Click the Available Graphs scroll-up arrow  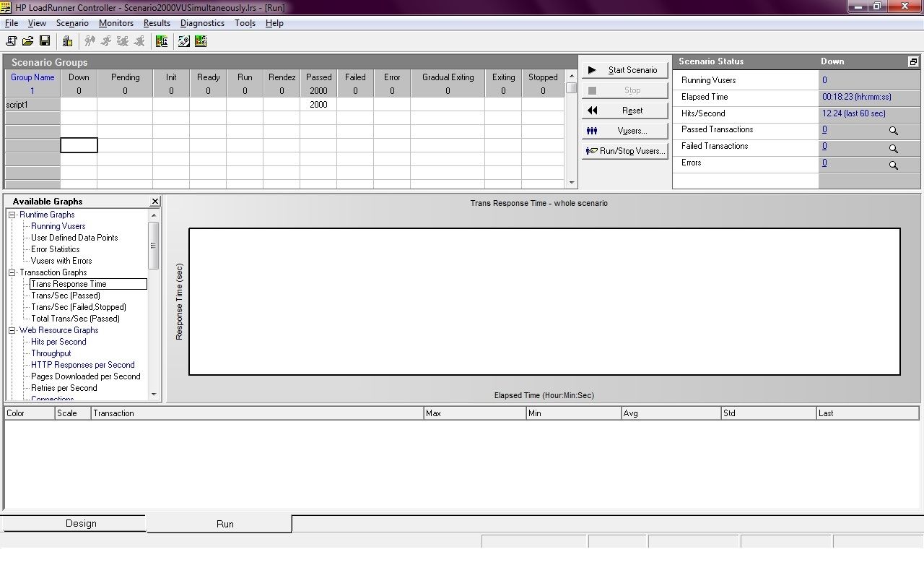tap(153, 215)
